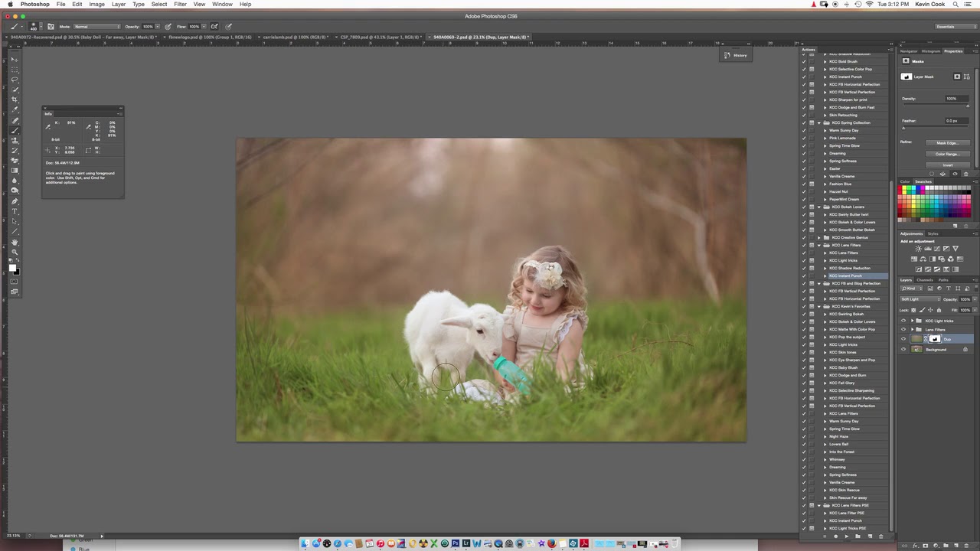Click the Color Range button
This screenshot has height=551, width=980.
point(947,154)
